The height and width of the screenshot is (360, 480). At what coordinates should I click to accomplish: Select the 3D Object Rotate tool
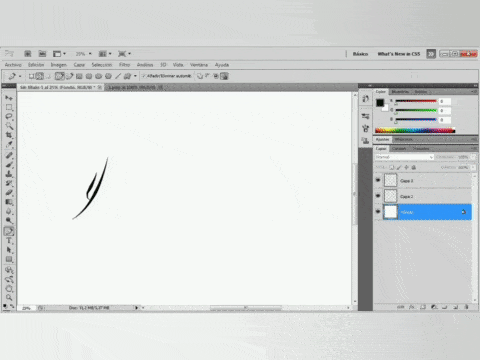(x=9, y=270)
